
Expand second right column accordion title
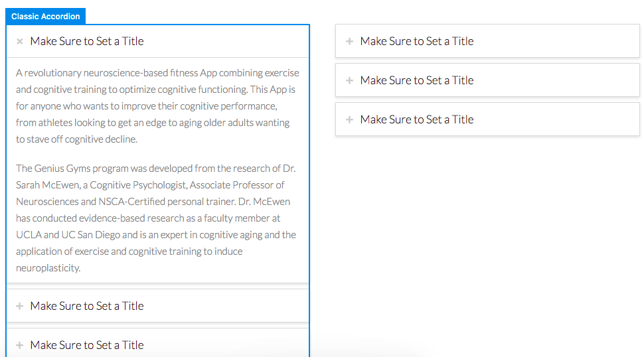(x=487, y=80)
